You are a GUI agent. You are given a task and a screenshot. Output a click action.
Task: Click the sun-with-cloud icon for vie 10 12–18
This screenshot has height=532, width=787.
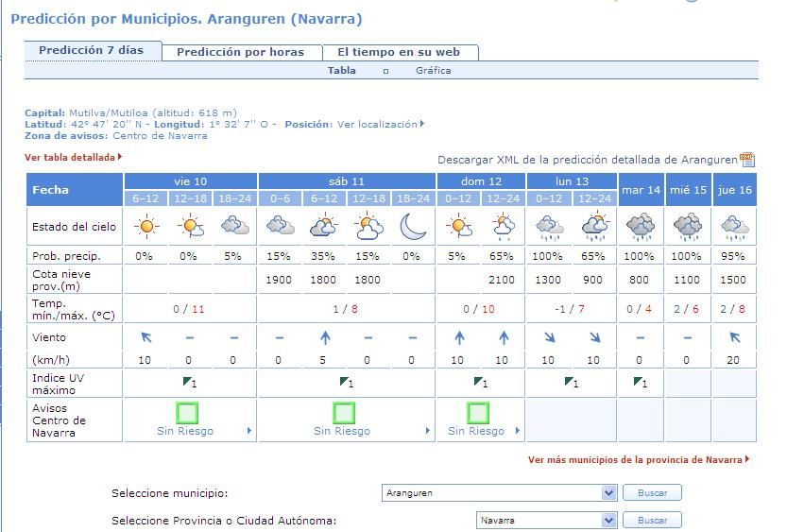click(x=191, y=227)
